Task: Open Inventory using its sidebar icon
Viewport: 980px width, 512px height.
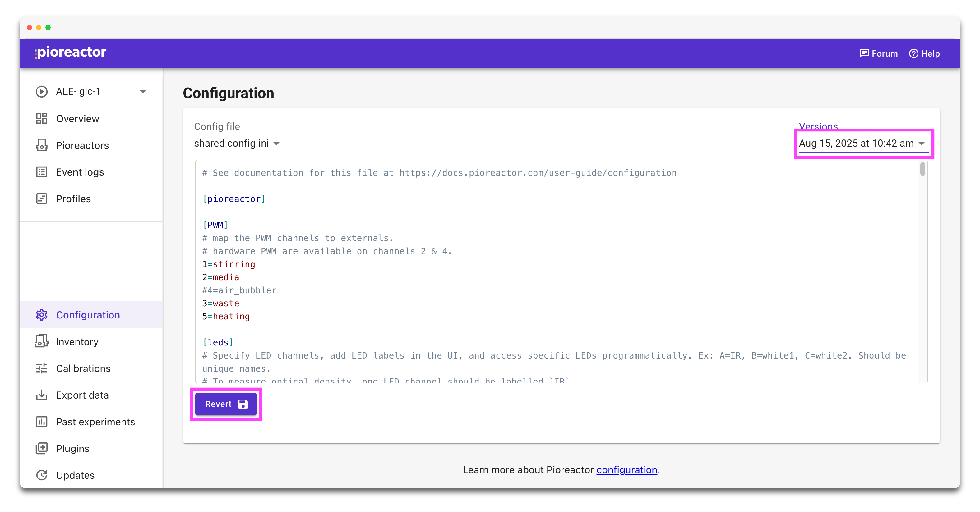Action: 42,341
